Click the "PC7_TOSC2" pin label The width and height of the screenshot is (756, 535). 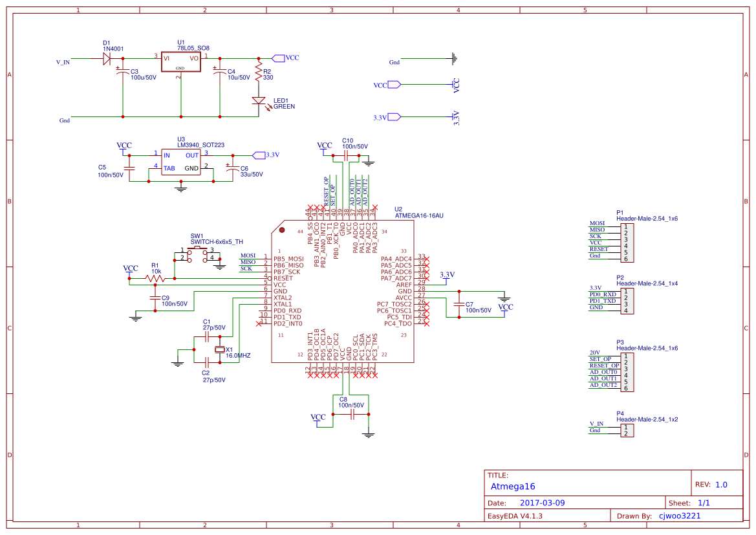pos(394,305)
